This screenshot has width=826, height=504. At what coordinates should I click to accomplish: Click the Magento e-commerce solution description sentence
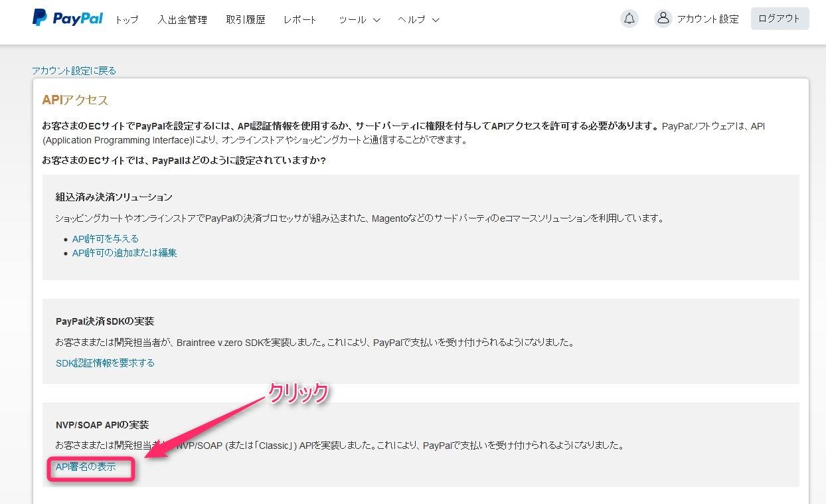[359, 218]
